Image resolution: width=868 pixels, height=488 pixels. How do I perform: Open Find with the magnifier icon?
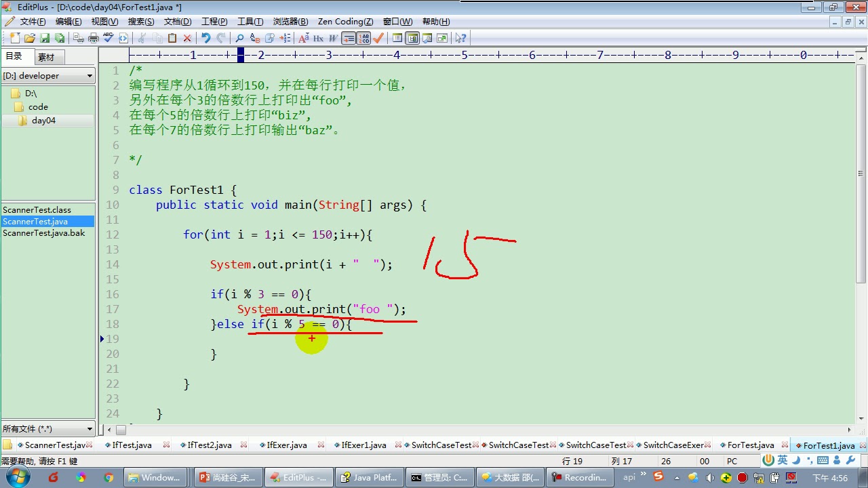click(x=239, y=38)
